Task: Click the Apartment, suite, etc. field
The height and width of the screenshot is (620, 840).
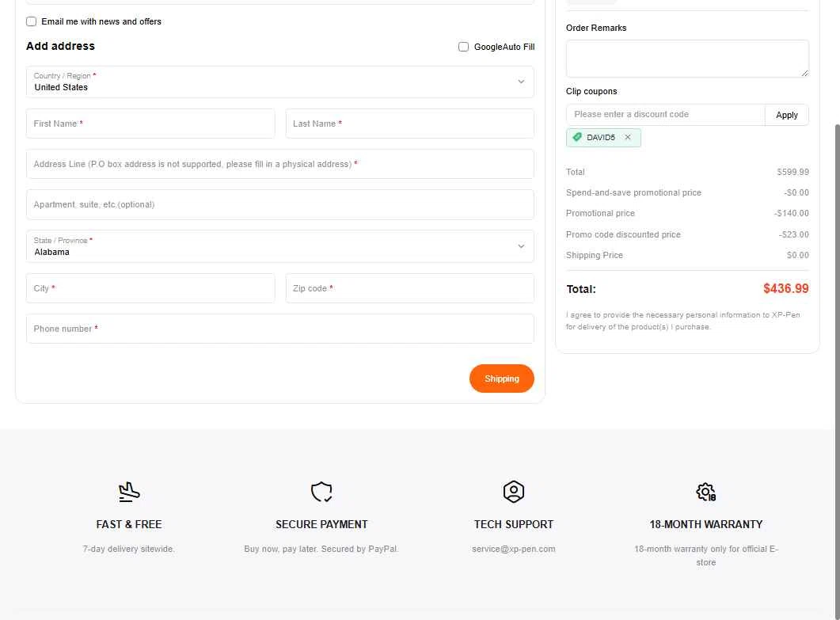Action: tap(279, 205)
